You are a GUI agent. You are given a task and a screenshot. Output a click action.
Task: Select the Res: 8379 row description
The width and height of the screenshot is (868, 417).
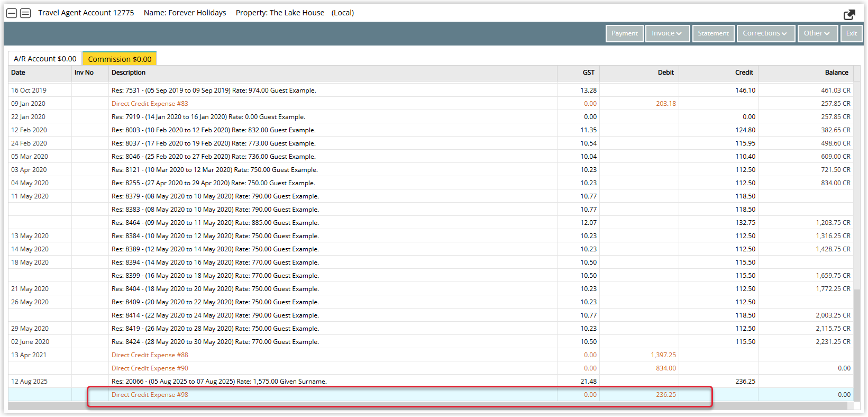coord(215,196)
